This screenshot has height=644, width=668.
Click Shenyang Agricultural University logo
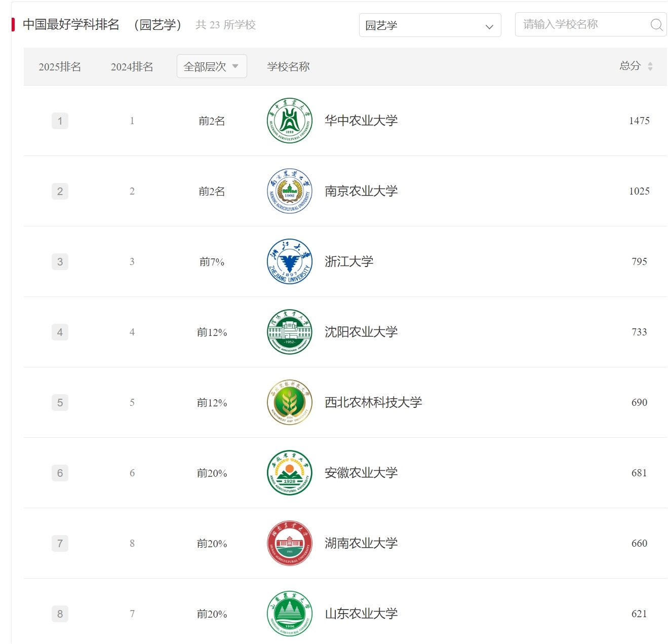[x=289, y=332]
